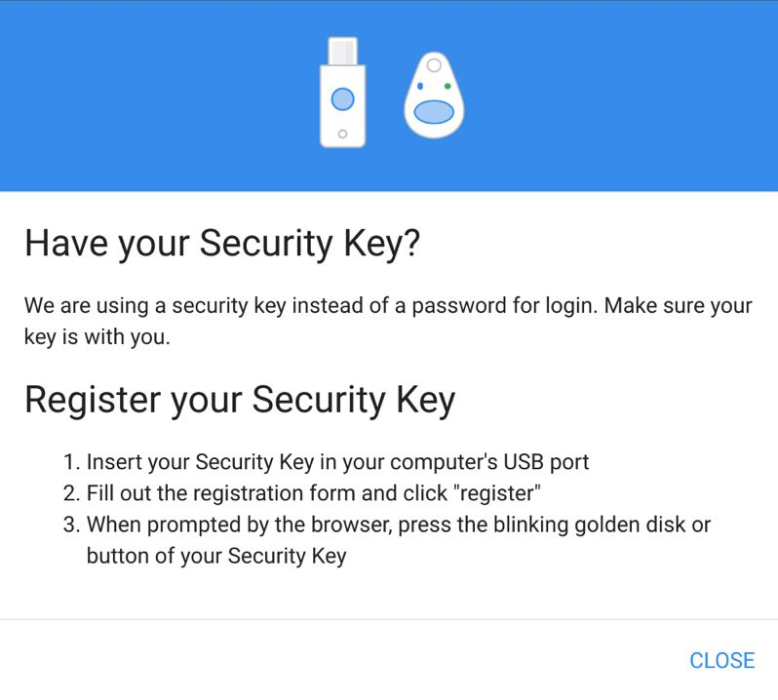Click step 2 about the registration form
This screenshot has height=700, width=778.
tap(301, 493)
